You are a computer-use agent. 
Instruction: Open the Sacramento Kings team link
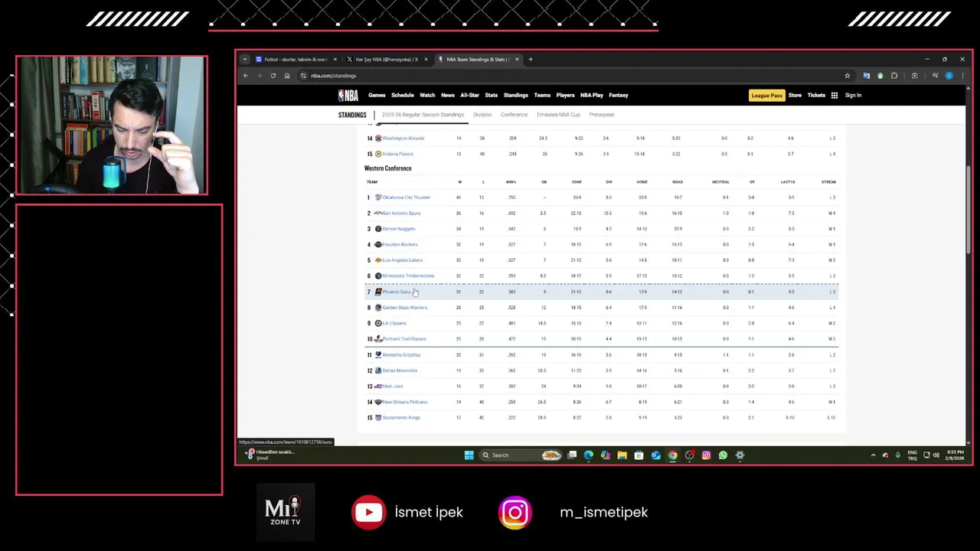point(401,418)
